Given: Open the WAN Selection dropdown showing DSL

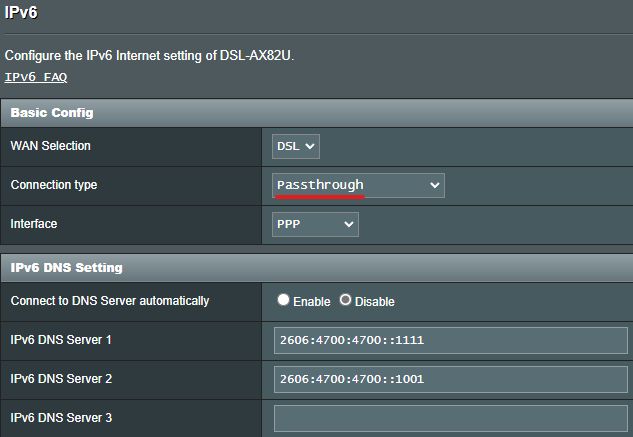Looking at the screenshot, I should tap(296, 146).
